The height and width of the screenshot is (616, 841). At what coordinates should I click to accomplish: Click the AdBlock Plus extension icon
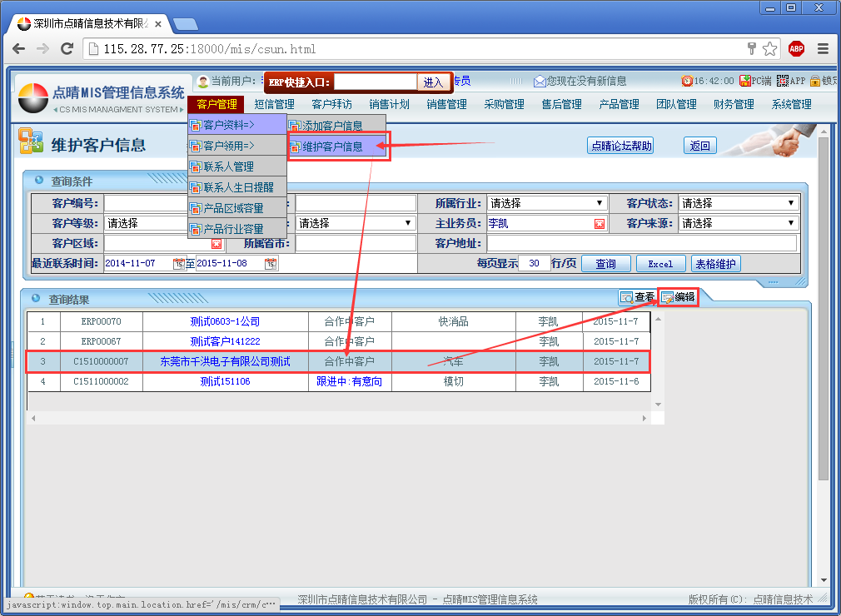click(796, 49)
